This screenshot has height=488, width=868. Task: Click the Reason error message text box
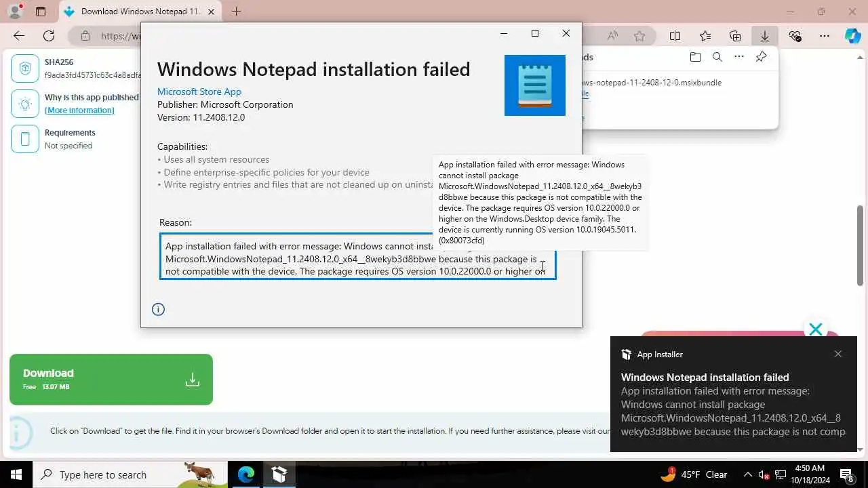[x=358, y=256]
